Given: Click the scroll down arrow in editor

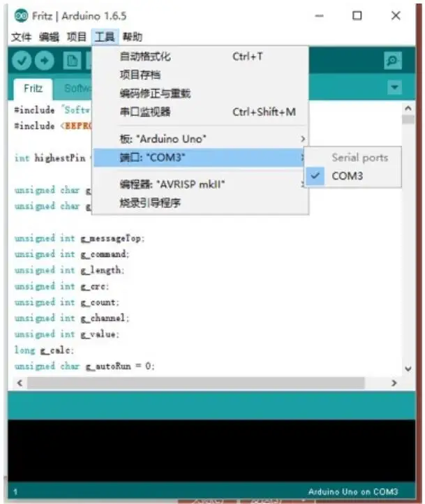Looking at the screenshot, I should tap(408, 369).
